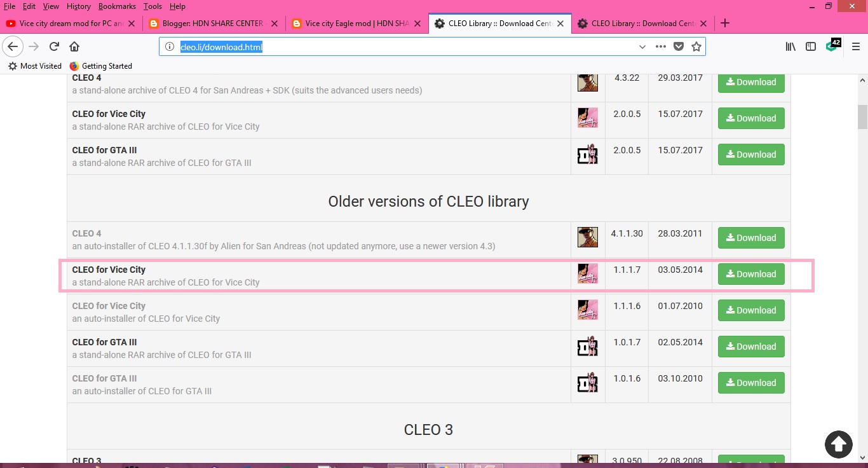Screen dimensions: 868x468
Task: Close the Blogger HDN SHARE CENTER tab
Action: pos(275,23)
